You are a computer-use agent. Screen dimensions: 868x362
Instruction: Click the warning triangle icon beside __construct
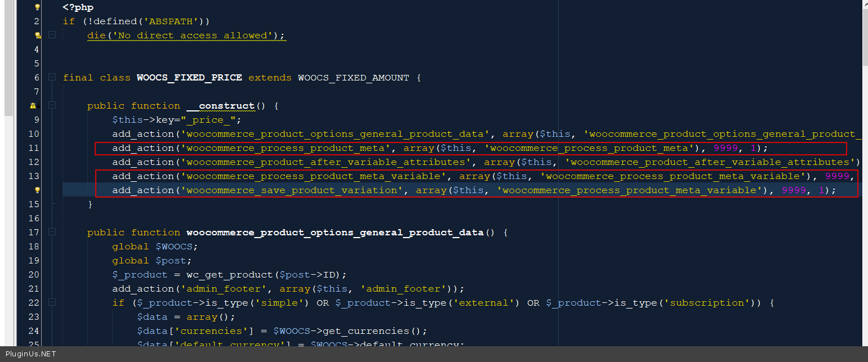tap(33, 106)
